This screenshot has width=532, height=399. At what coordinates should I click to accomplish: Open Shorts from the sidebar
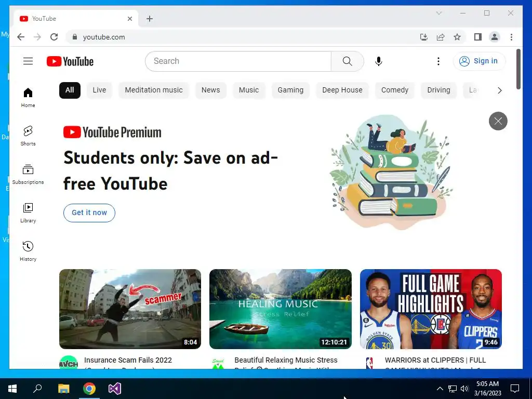28,136
